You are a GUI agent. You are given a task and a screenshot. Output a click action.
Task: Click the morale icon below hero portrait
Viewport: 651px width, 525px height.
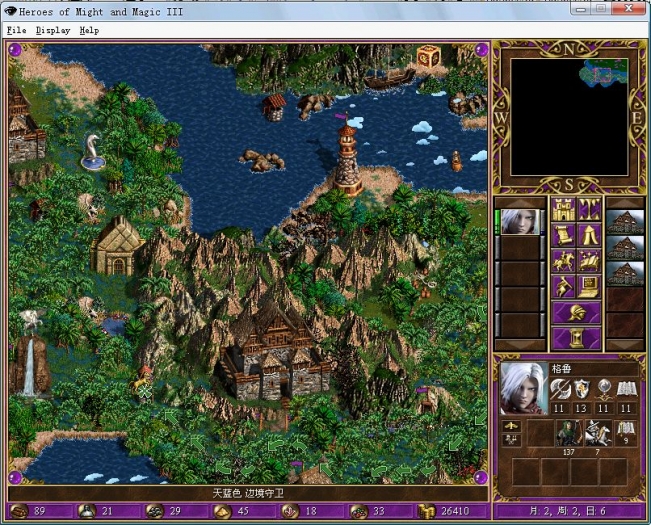coord(512,426)
